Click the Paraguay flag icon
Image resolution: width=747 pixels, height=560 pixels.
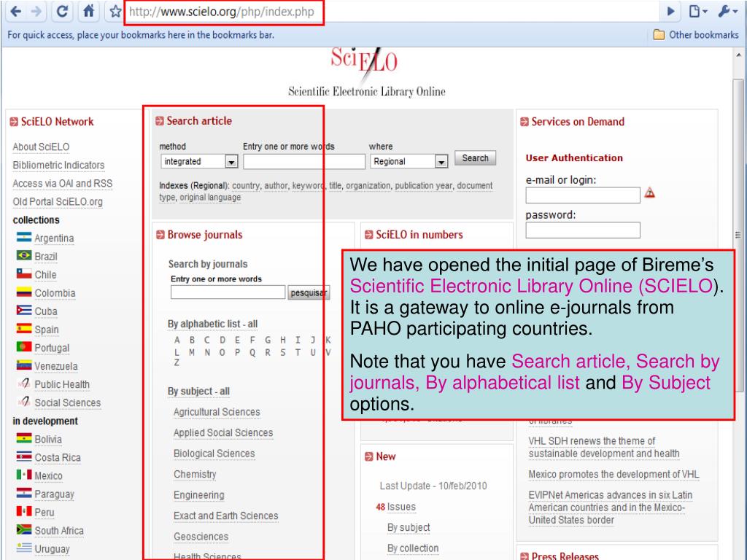click(24, 493)
